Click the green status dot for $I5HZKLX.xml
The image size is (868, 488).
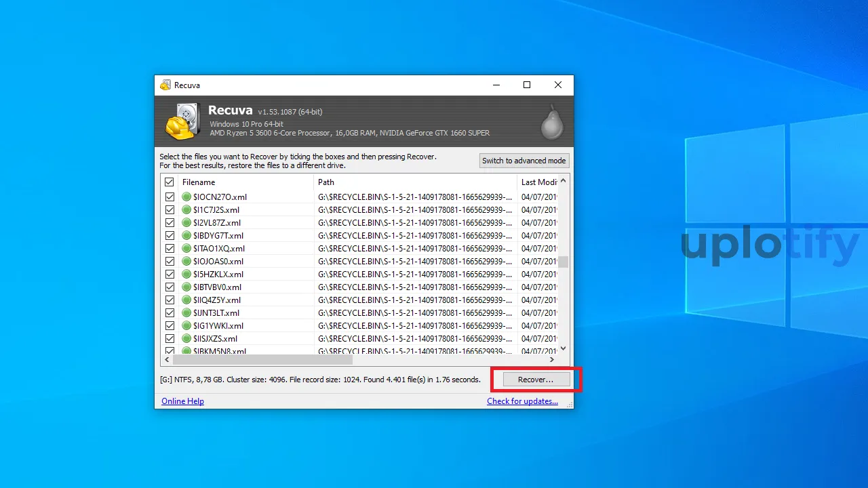[x=187, y=274]
